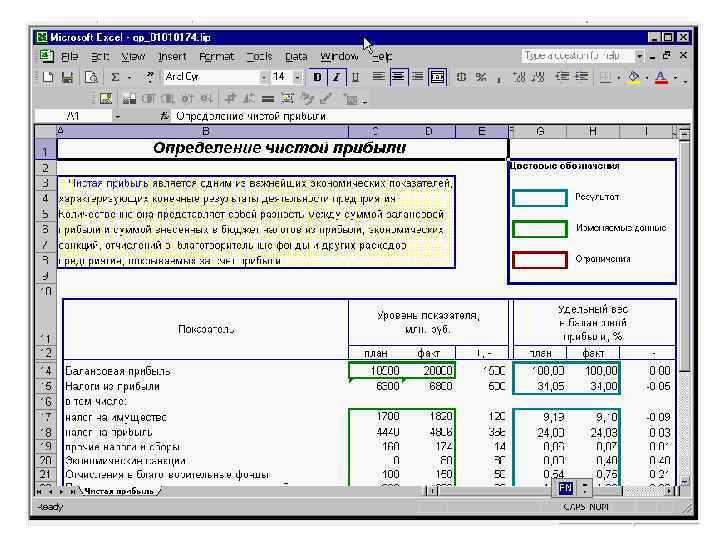The height and width of the screenshot is (540, 720).
Task: Open Font Color dropdown arrow
Action: [675, 78]
